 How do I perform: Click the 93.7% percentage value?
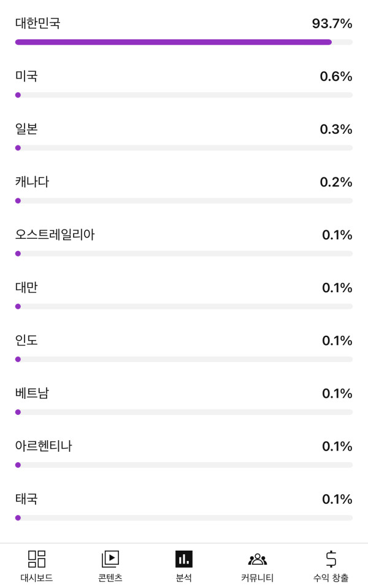pyautogui.click(x=332, y=24)
